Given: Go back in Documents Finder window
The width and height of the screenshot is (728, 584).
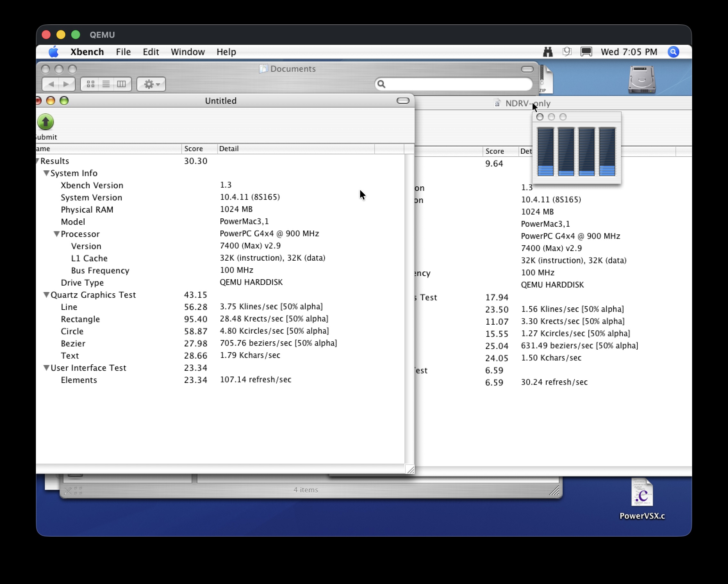Looking at the screenshot, I should 51,84.
